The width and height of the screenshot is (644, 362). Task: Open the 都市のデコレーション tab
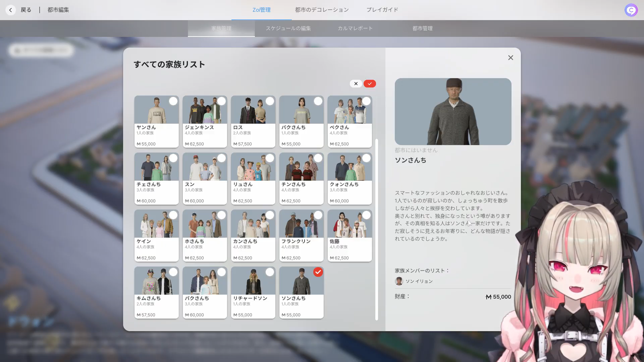(322, 10)
